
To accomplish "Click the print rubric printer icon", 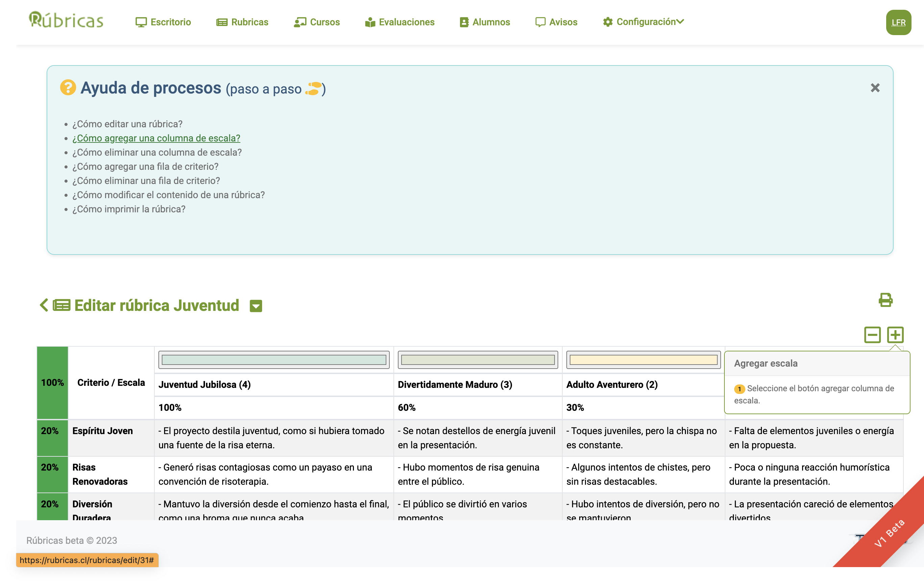I will [x=885, y=300].
